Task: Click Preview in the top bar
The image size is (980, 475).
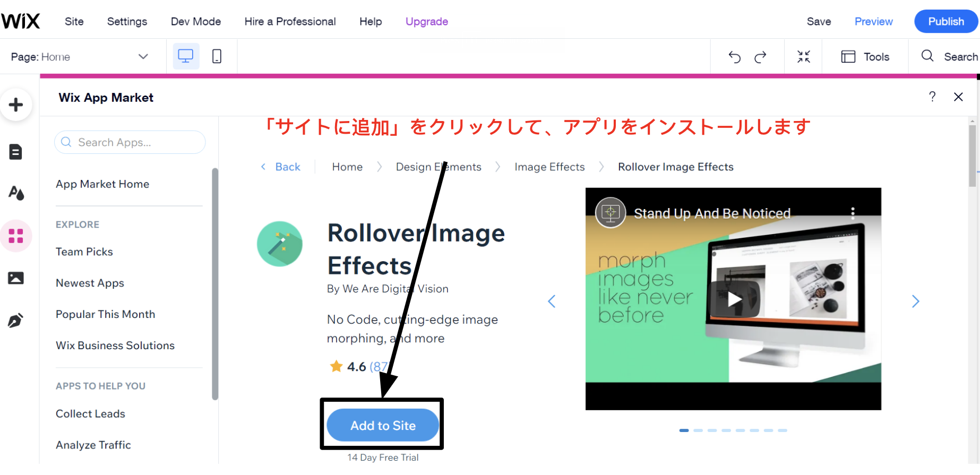Action: click(x=873, y=21)
